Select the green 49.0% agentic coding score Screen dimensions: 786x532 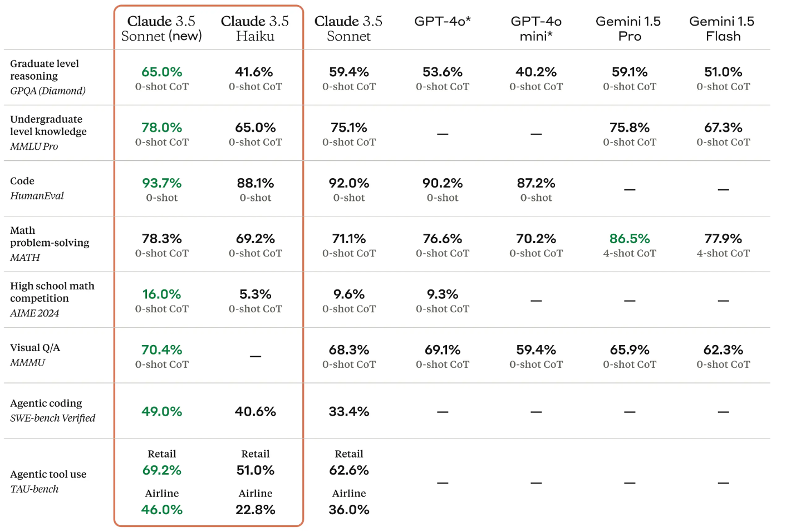click(x=162, y=411)
